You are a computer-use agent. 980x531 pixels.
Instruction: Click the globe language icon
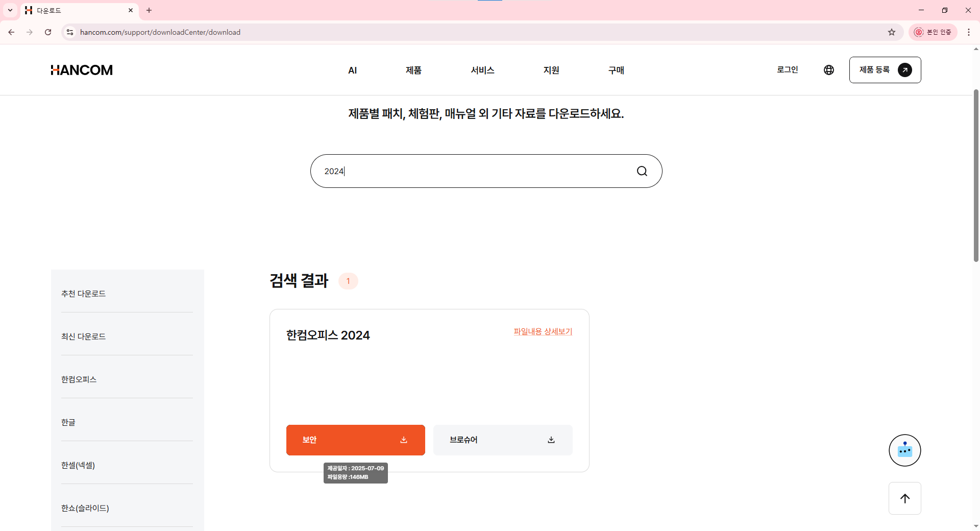(828, 70)
